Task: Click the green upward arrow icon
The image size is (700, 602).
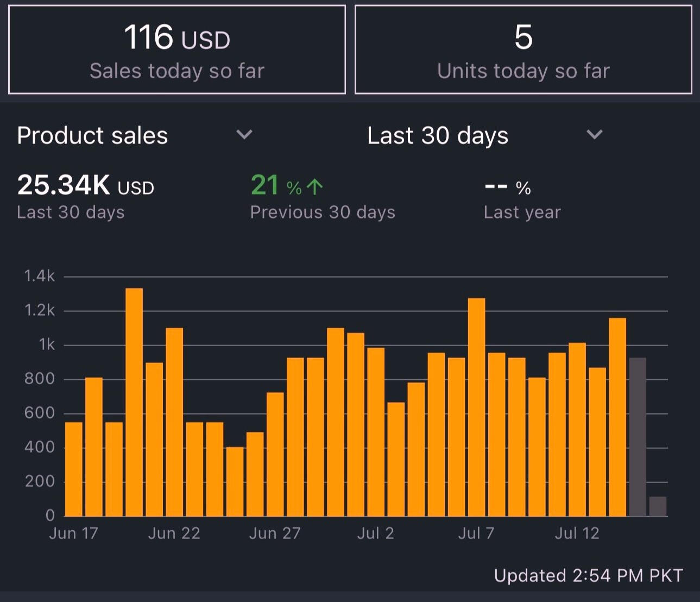Action: coord(314,187)
